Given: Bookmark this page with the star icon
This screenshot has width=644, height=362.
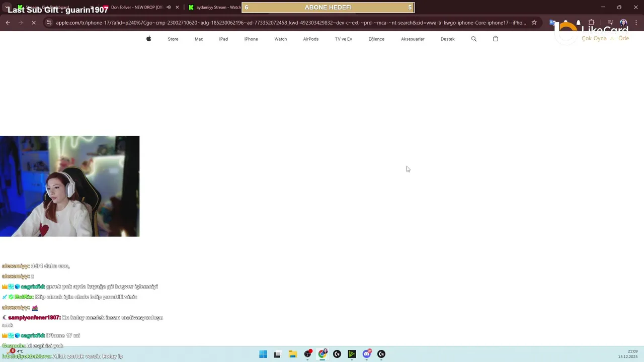Looking at the screenshot, I should click(x=534, y=22).
